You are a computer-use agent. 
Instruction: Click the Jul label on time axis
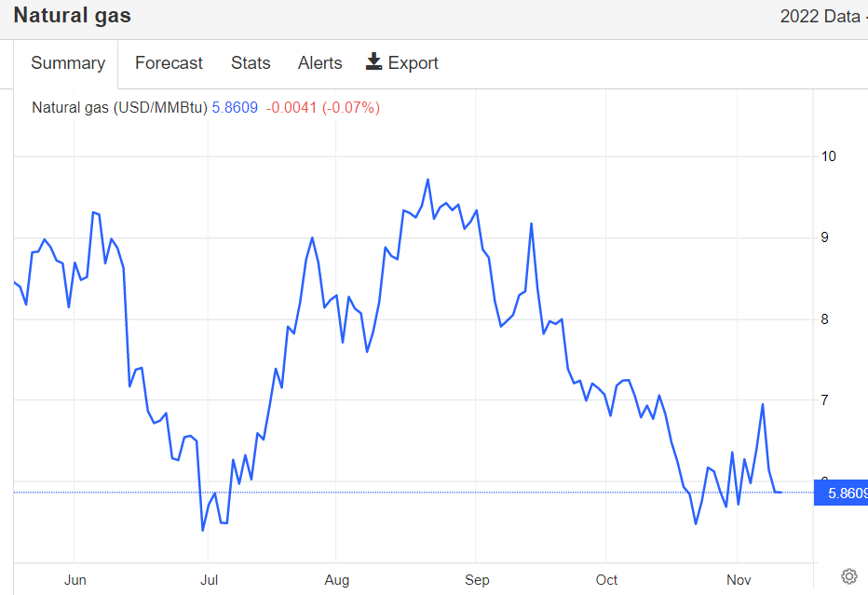(210, 580)
